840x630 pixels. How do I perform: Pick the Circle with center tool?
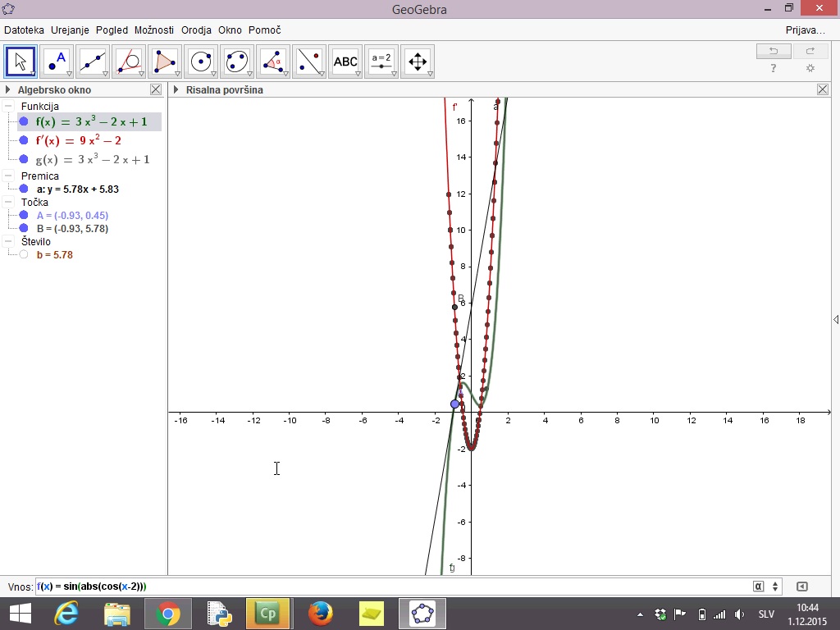point(201,62)
